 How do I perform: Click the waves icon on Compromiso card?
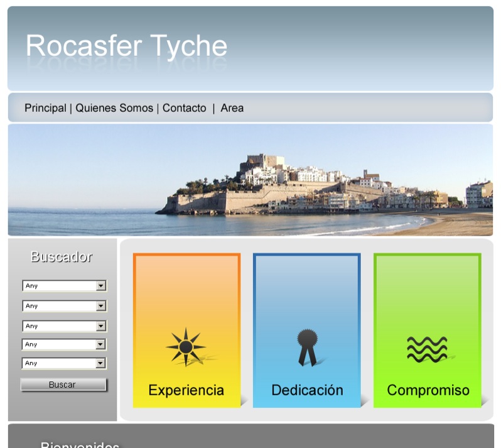pos(427,349)
